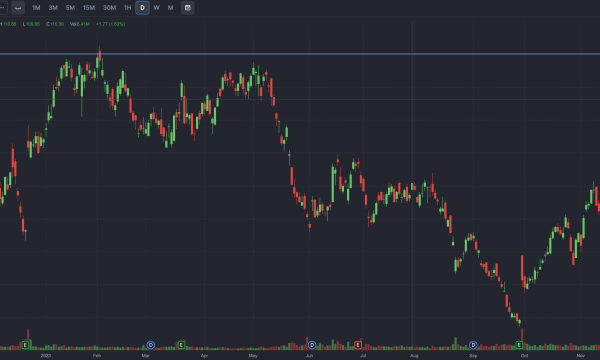Select the 15M timeframe

click(89, 8)
